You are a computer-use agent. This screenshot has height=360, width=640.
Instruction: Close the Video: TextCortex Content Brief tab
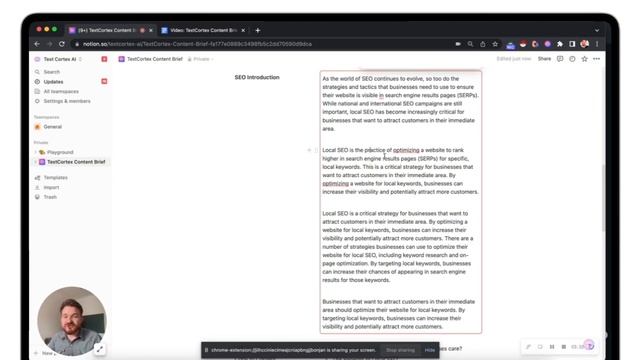(x=243, y=30)
